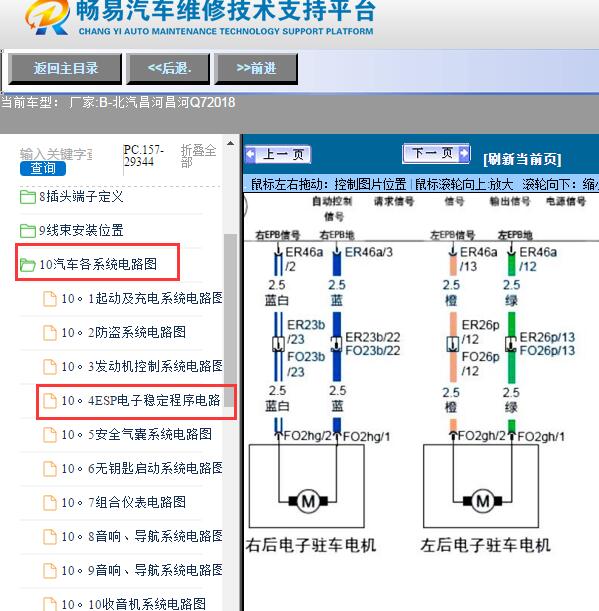Image resolution: width=599 pixels, height=611 pixels.
Task: Focus the 输入关键字 search field
Action: (56, 154)
